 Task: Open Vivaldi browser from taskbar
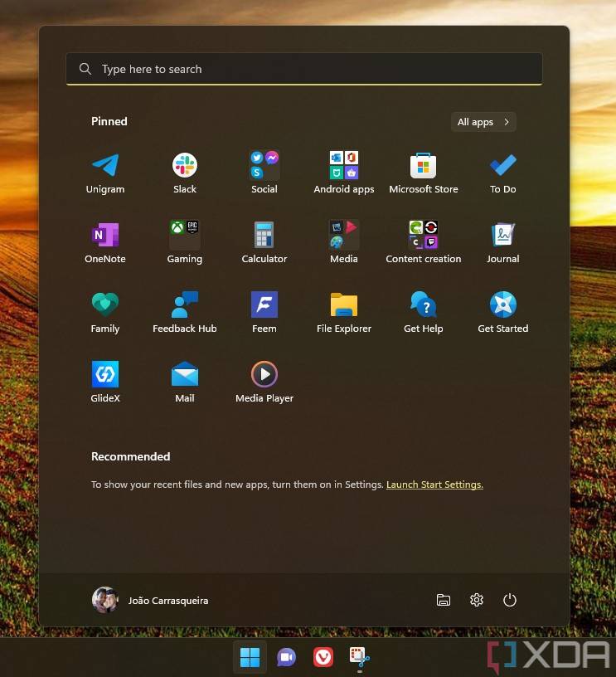[x=323, y=657]
